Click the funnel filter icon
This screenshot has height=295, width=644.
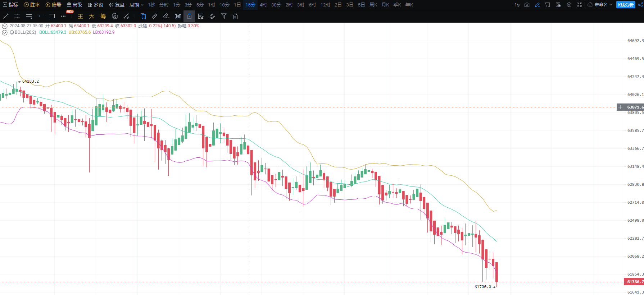click(x=224, y=16)
